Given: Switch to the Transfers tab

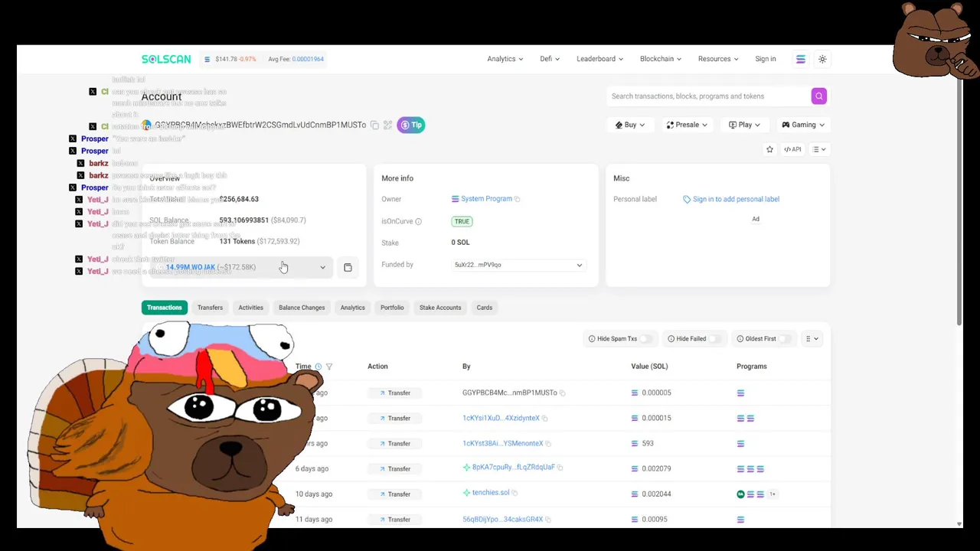Looking at the screenshot, I should [210, 308].
